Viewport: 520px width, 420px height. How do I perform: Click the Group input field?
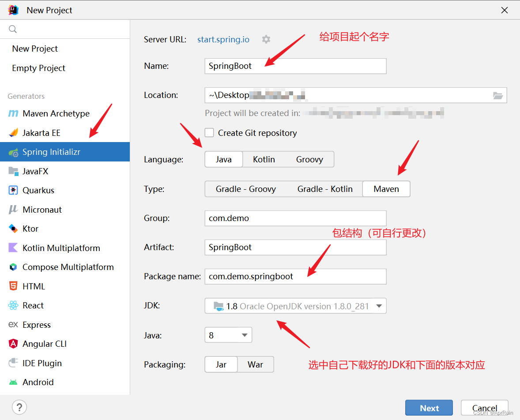pyautogui.click(x=295, y=218)
